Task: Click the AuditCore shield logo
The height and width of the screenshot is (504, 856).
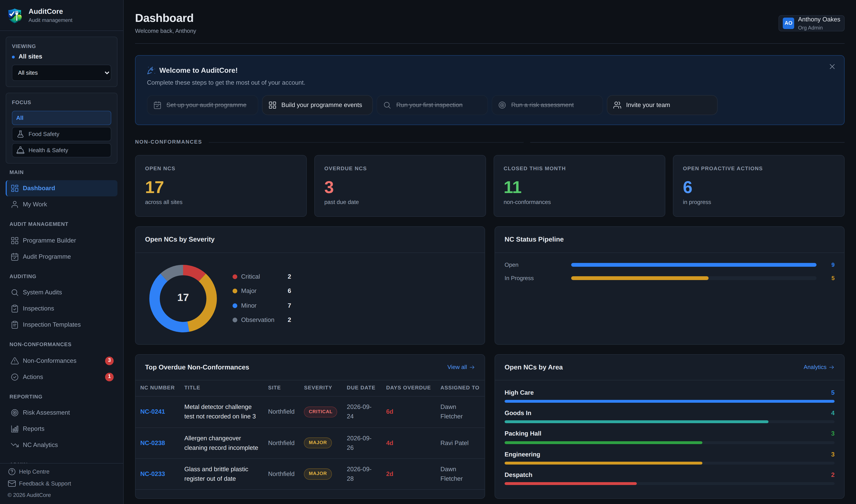Action: (15, 15)
